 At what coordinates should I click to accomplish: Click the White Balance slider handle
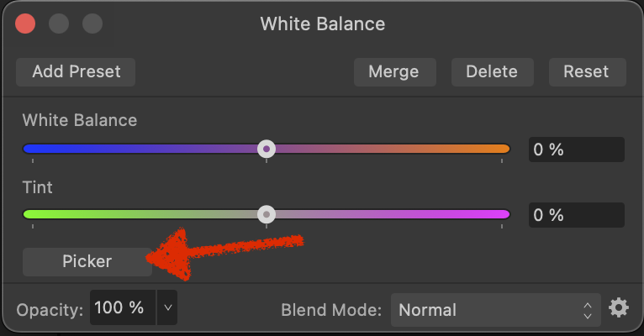click(267, 149)
